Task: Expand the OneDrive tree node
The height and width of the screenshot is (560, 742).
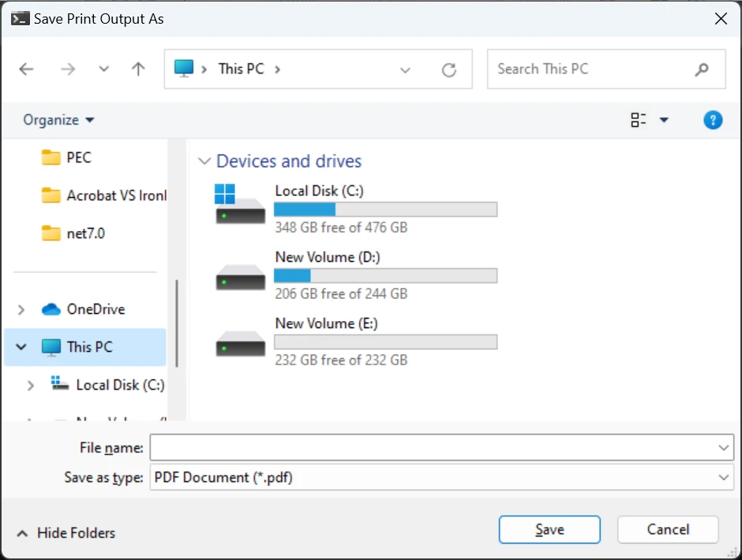Action: click(21, 309)
